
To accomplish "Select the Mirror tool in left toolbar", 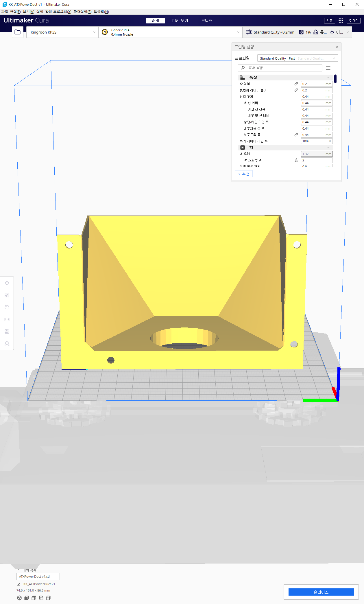I will point(7,319).
